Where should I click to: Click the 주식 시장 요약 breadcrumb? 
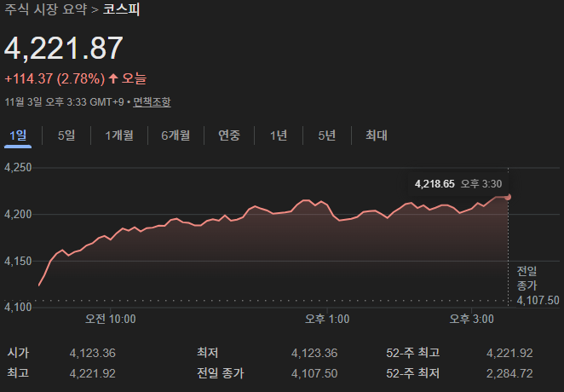[x=46, y=9]
